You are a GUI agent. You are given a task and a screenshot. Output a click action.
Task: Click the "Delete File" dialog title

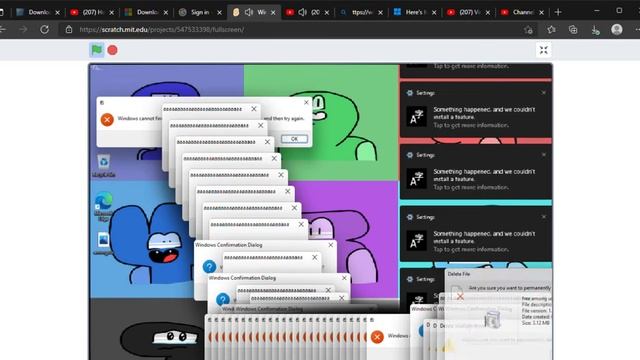[x=459, y=274]
